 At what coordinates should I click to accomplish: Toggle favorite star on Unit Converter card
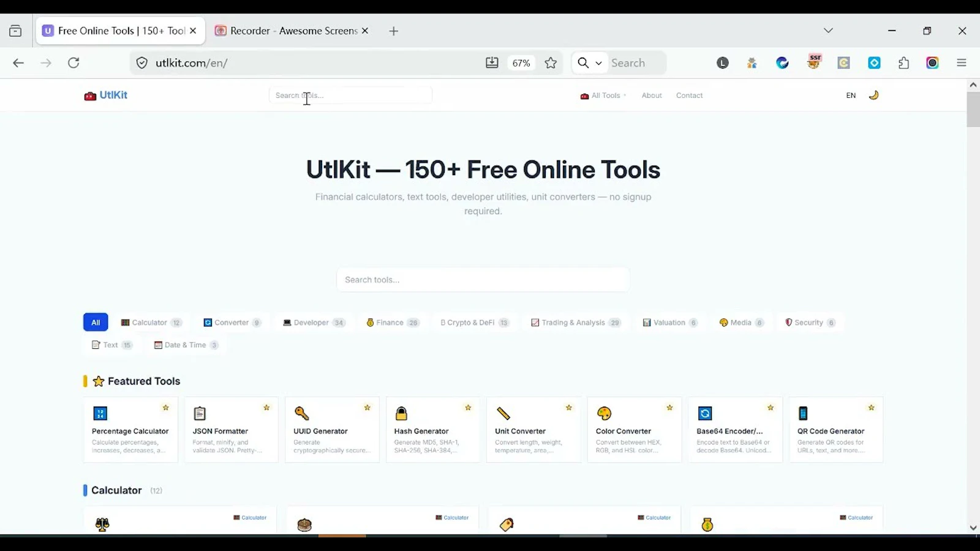(569, 408)
